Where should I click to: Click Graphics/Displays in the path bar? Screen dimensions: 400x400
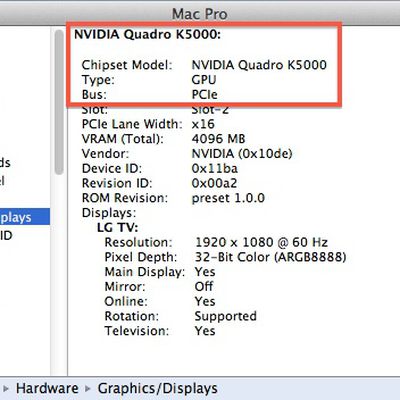[x=157, y=389]
